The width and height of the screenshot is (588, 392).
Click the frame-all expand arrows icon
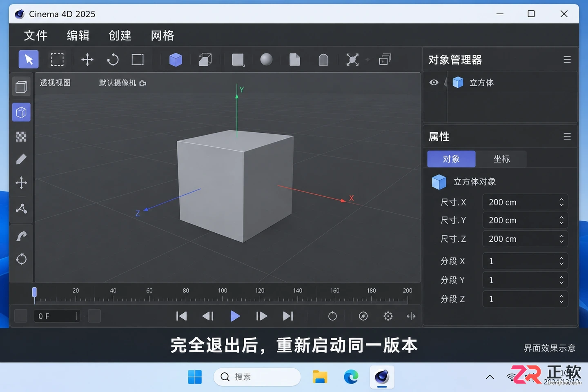pos(352,60)
